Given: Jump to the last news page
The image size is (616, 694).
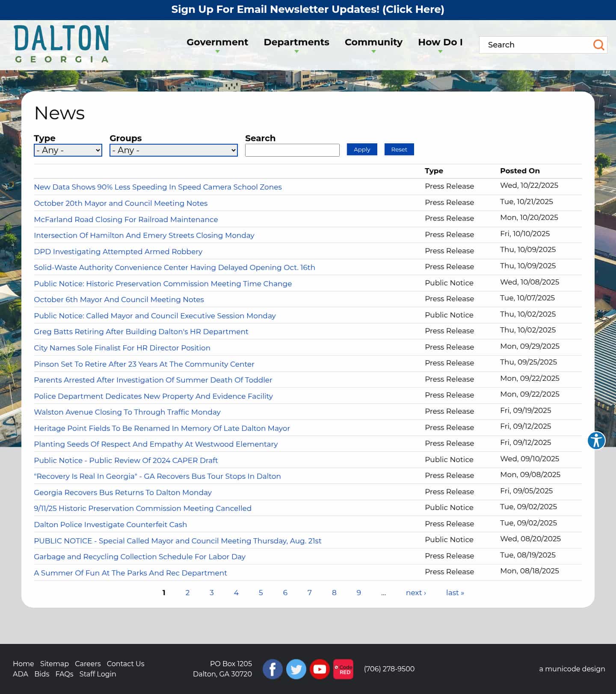Looking at the screenshot, I should [455, 593].
